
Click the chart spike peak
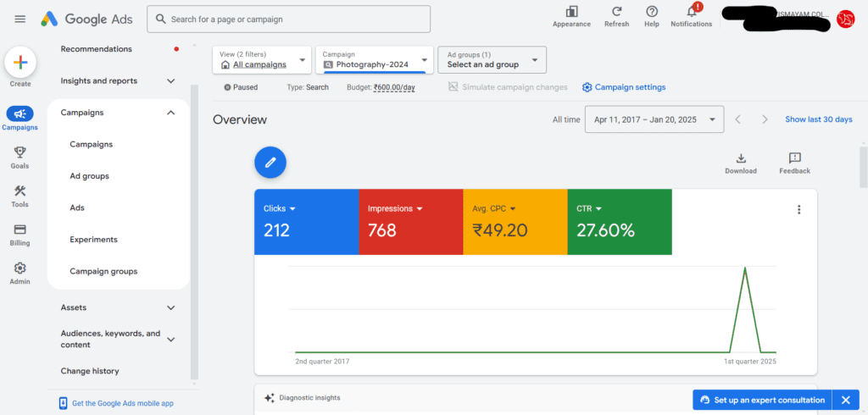pos(745,268)
